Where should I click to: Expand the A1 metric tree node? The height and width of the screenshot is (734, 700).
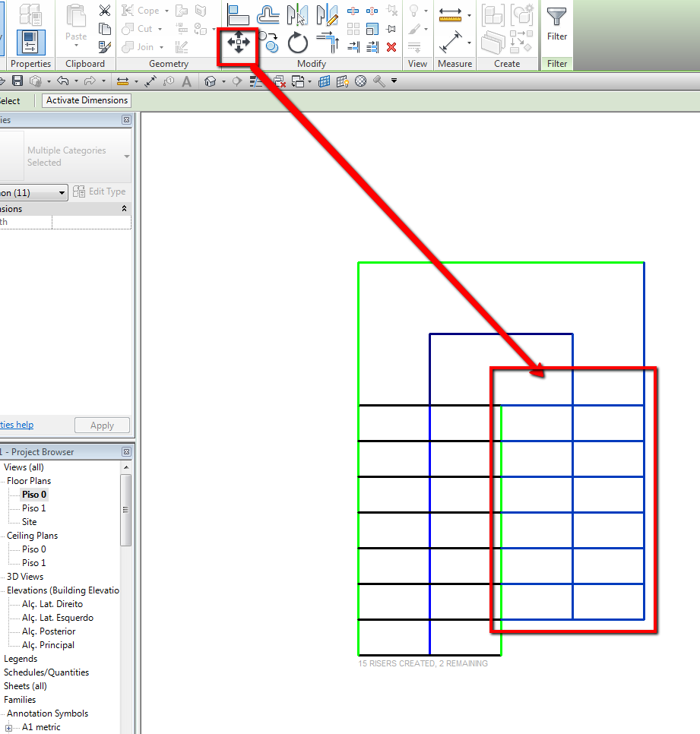click(9, 728)
